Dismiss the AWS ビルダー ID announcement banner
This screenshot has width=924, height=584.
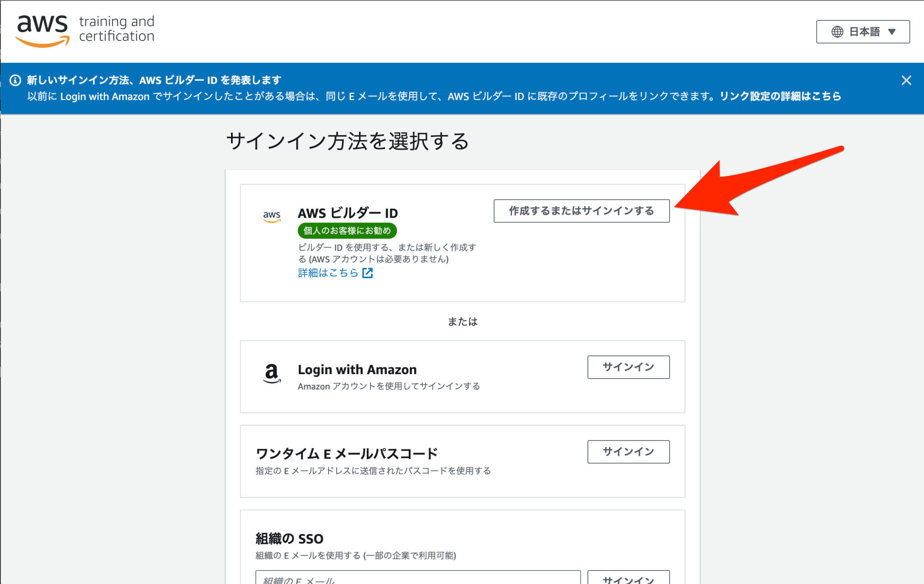(x=906, y=80)
